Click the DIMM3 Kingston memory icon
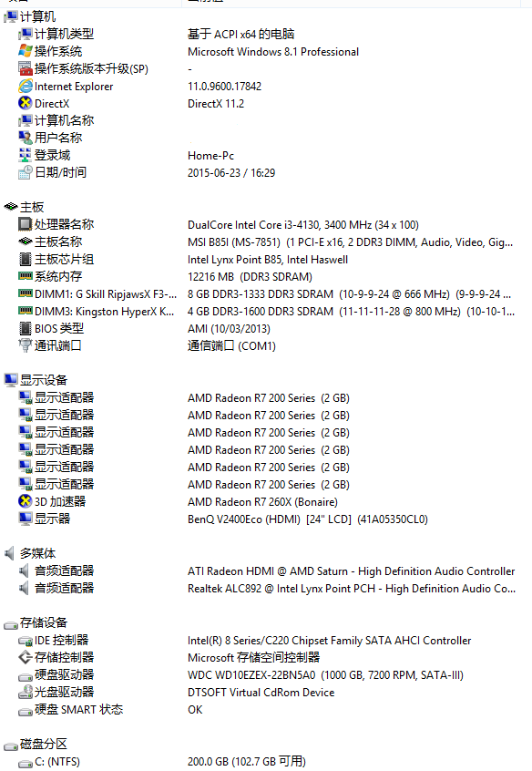 click(26, 311)
